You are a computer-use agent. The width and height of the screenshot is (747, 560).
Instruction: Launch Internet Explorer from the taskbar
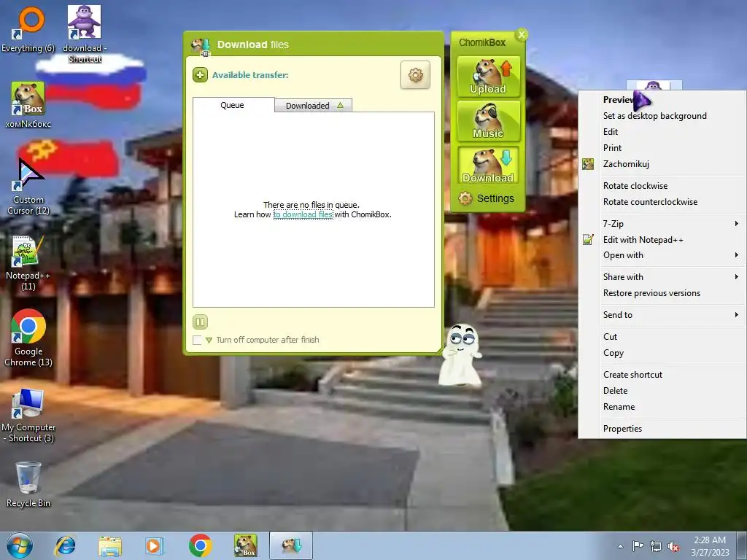tap(65, 545)
